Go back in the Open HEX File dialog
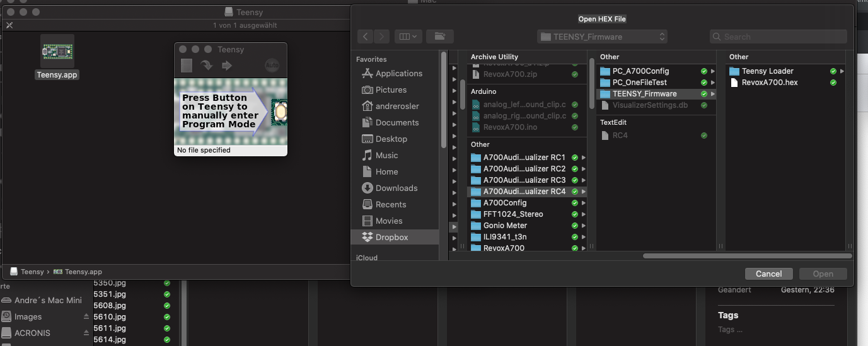The width and height of the screenshot is (868, 346). click(x=366, y=37)
